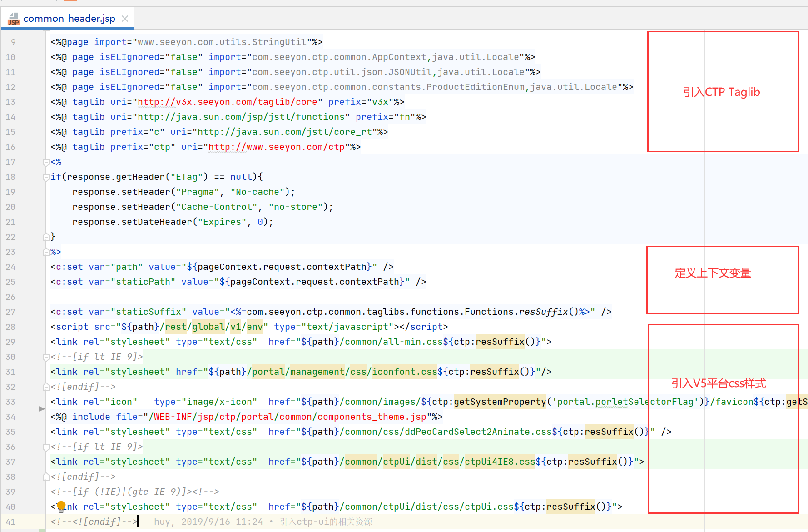808x532 pixels.
Task: Click the ProductEditionEnum import on line 12
Action: [388, 87]
